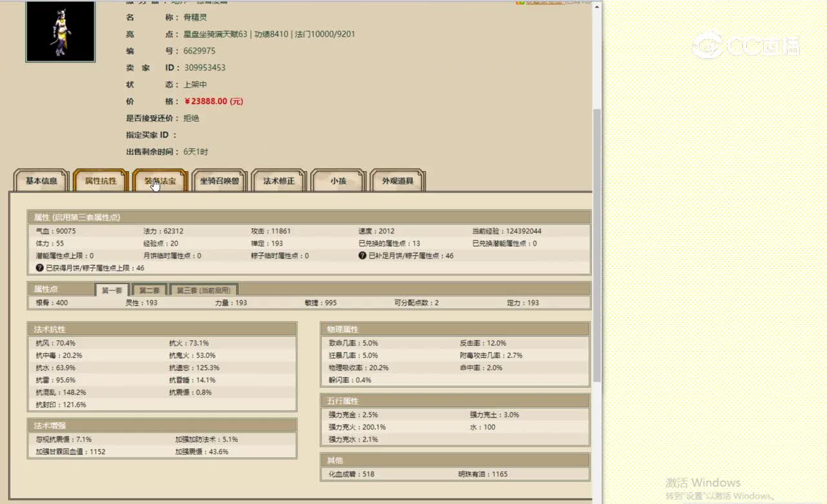This screenshot has width=827, height=504.
Task: Click the 加强震慑：43.6% entry
Action: (x=202, y=452)
